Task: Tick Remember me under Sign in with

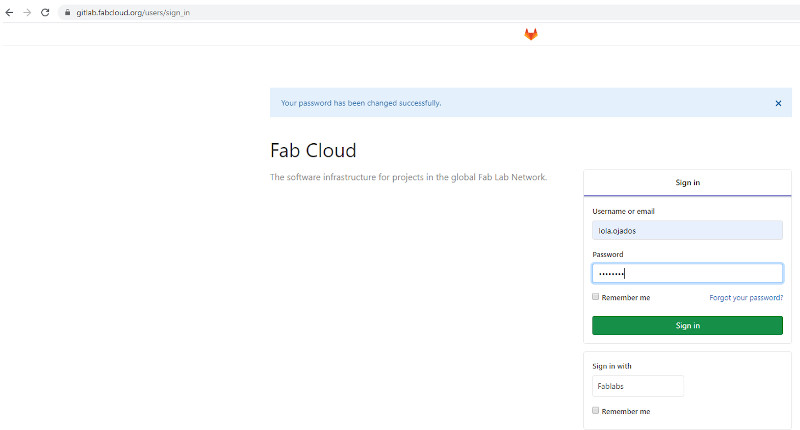Action: click(595, 411)
